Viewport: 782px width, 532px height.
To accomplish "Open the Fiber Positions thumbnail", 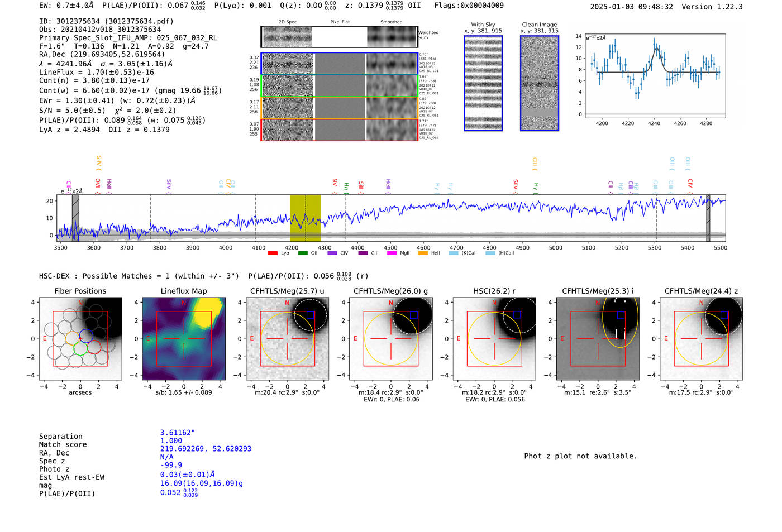I will tap(80, 338).
